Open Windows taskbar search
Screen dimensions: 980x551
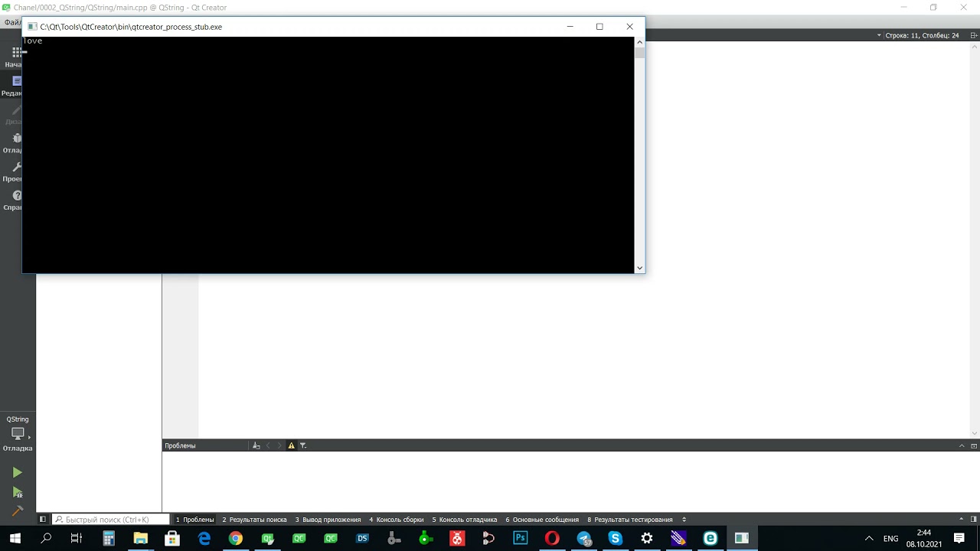pyautogui.click(x=46, y=539)
